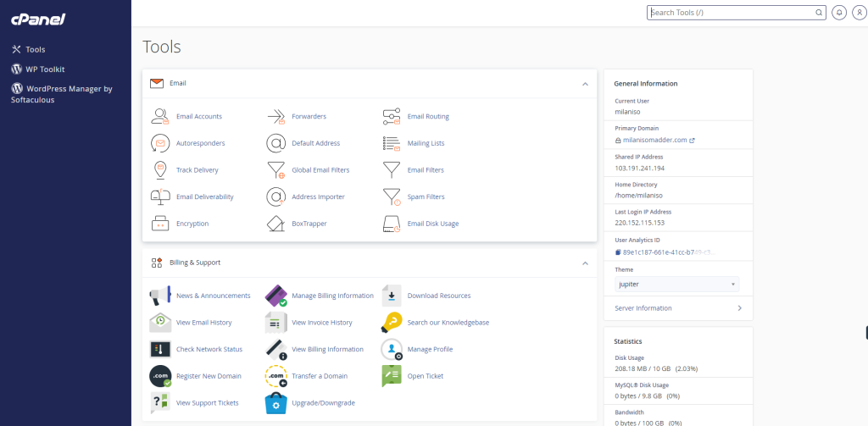Image resolution: width=868 pixels, height=426 pixels.
Task: Open the notifications bell icon
Action: pos(839,13)
